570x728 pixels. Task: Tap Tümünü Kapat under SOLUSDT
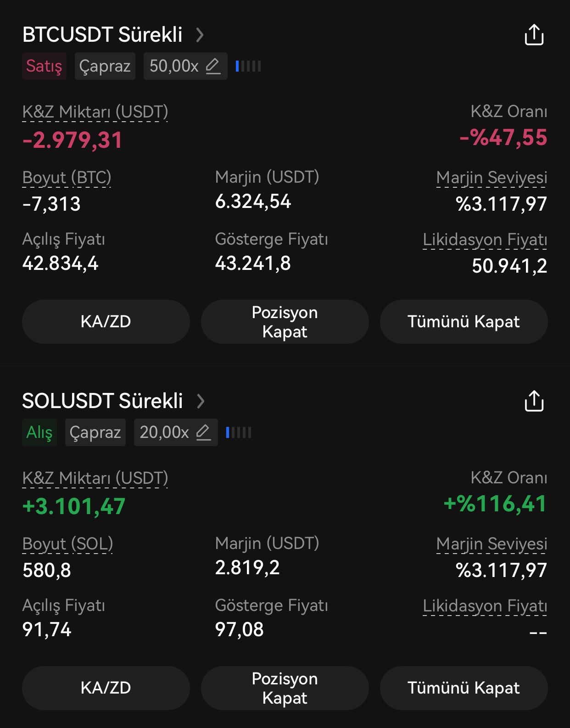point(464,688)
